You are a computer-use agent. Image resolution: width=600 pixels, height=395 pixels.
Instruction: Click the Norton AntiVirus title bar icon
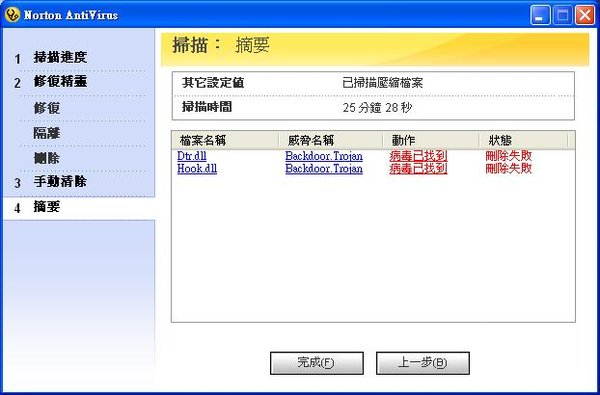pyautogui.click(x=12, y=15)
